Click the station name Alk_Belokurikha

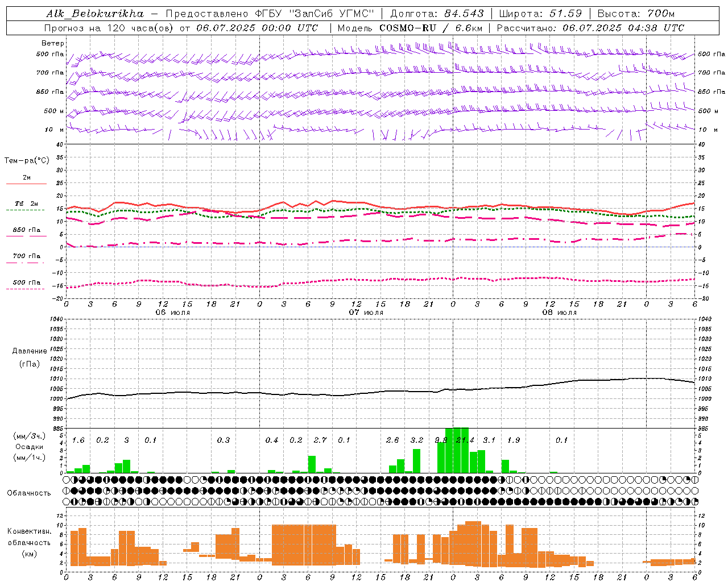click(x=95, y=14)
